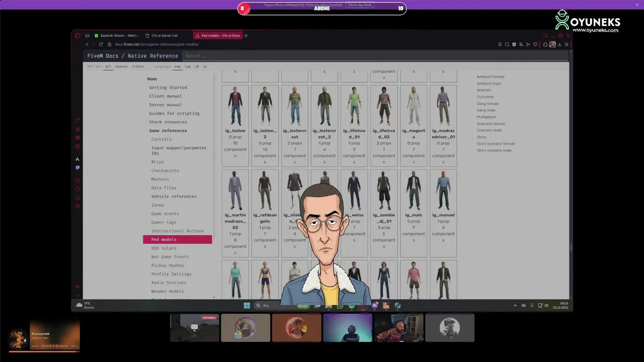Click the Opera logo menu icon
Viewport: 644px width, 362px height.
(x=77, y=36)
